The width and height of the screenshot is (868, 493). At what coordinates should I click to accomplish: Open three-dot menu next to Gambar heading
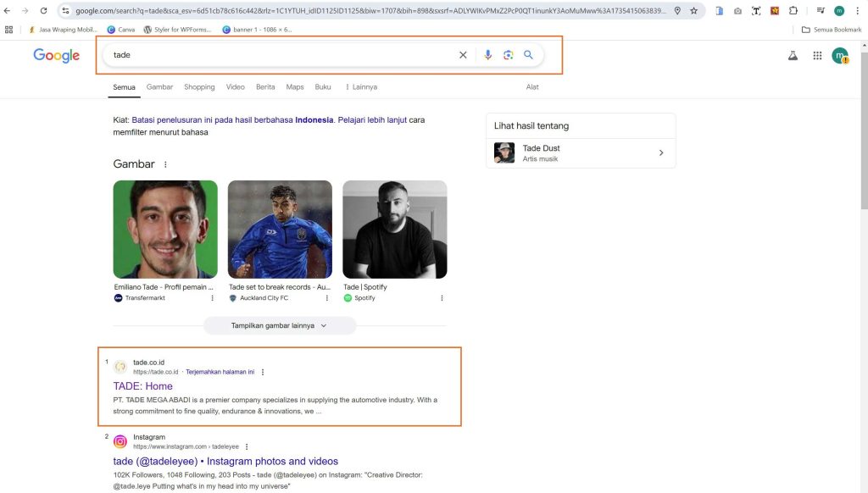(x=165, y=164)
